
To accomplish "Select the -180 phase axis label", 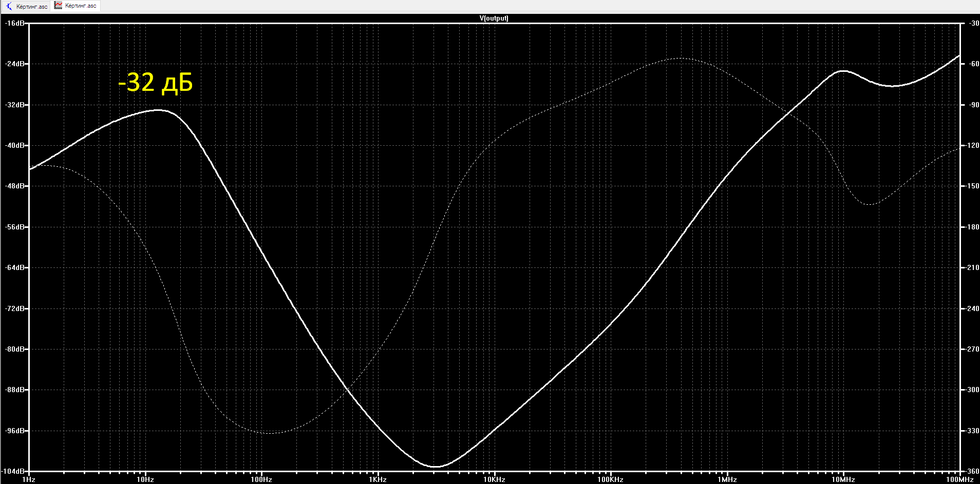I will click(x=972, y=227).
